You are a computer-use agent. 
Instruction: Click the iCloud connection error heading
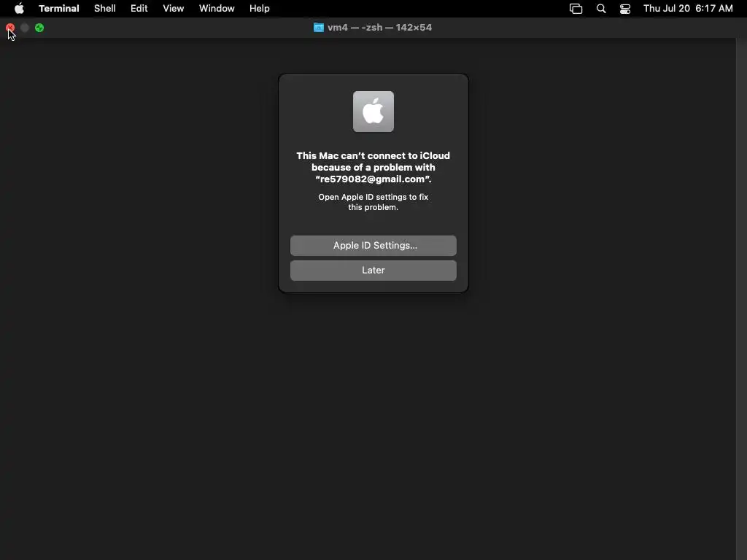(x=373, y=167)
